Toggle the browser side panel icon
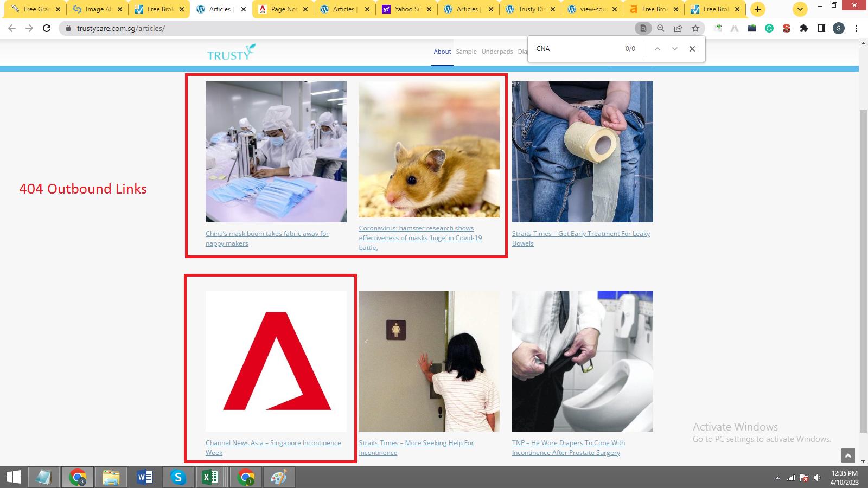Image resolution: width=868 pixels, height=488 pixels. click(x=821, y=28)
